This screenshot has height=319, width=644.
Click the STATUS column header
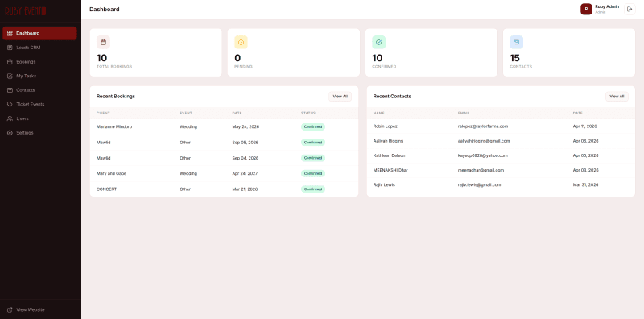[x=308, y=113]
